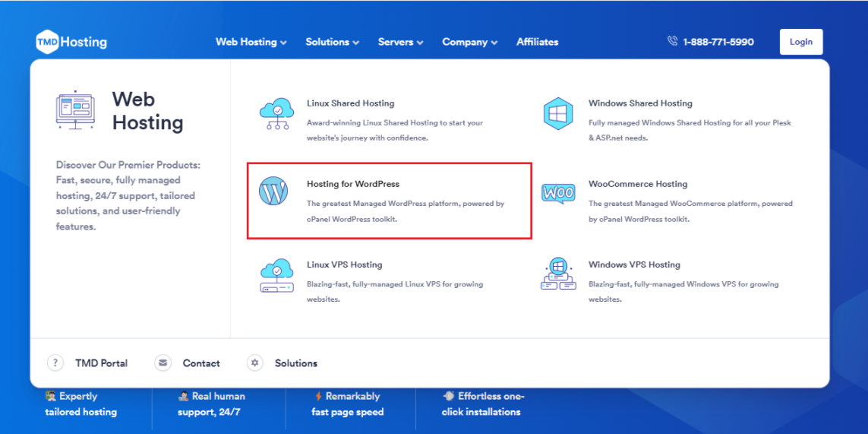Image resolution: width=868 pixels, height=434 pixels.
Task: Click the 'Expertly tailored hosting' text
Action: point(80,404)
